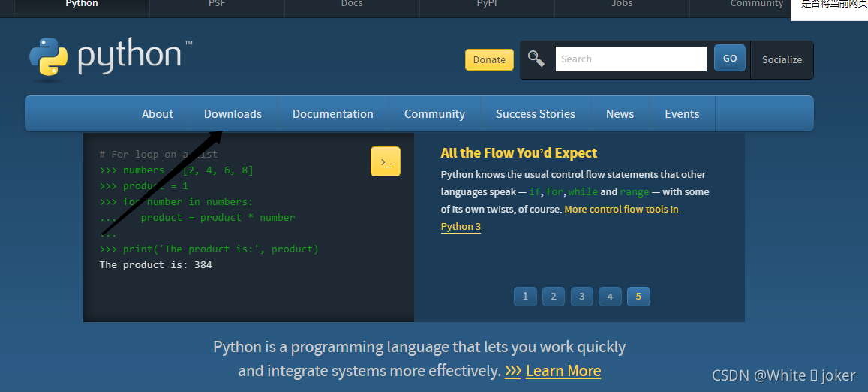The image size is (868, 392).
Task: Click the 'product = product * number' line
Action: 197,217
